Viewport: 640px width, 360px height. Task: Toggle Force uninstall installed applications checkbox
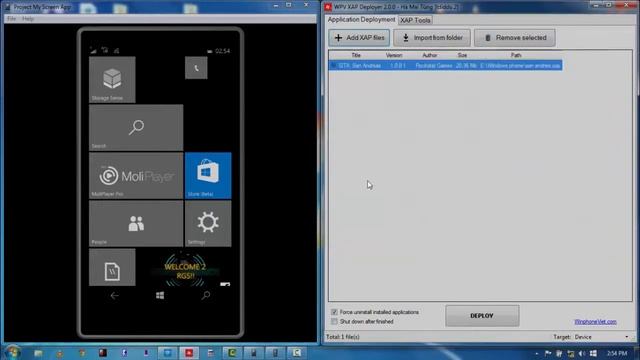(x=334, y=312)
